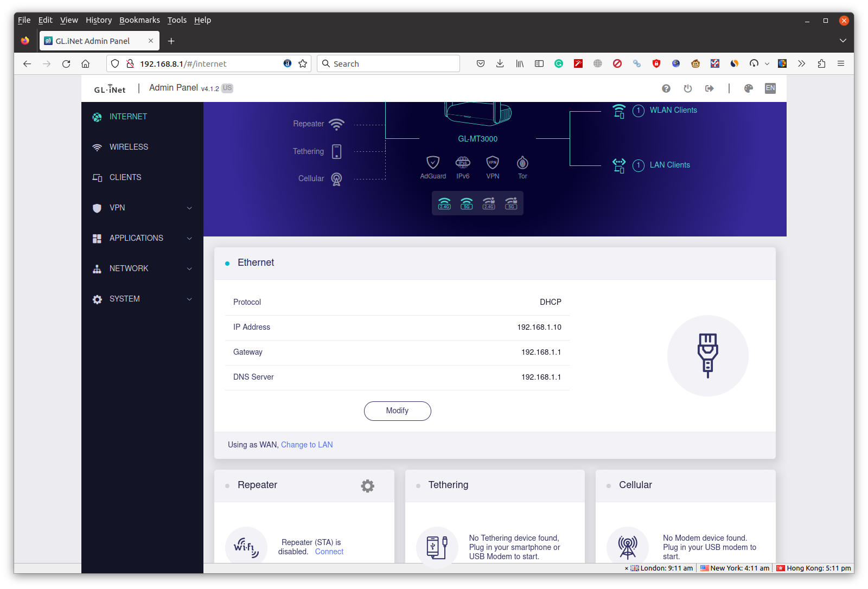
Task: Toggle the first 2.4G Wi-Fi icon
Action: (444, 203)
